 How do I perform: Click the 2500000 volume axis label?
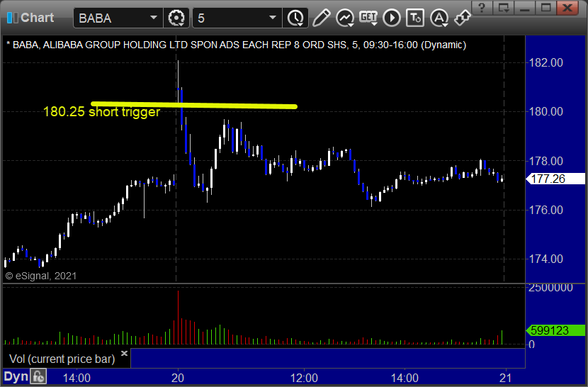pos(550,288)
